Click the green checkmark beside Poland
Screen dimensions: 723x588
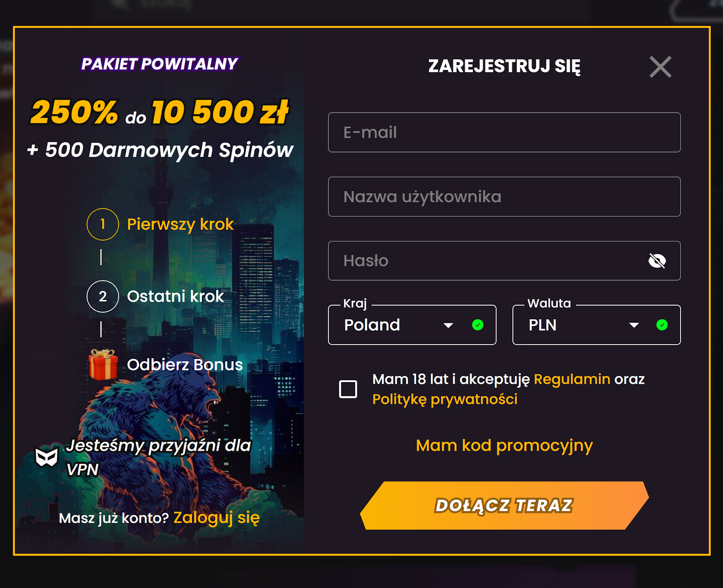(x=478, y=325)
